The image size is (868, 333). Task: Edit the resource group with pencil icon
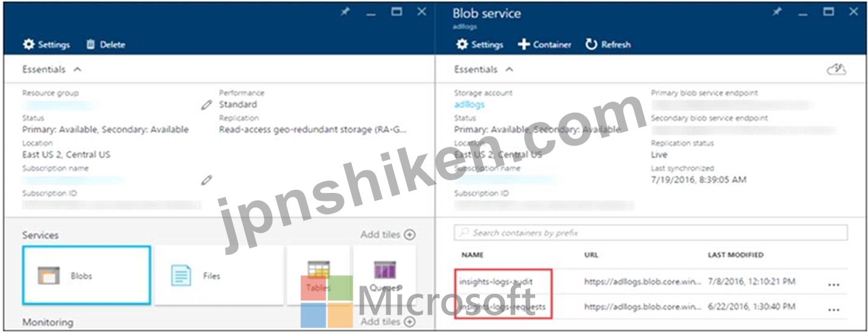click(x=207, y=104)
